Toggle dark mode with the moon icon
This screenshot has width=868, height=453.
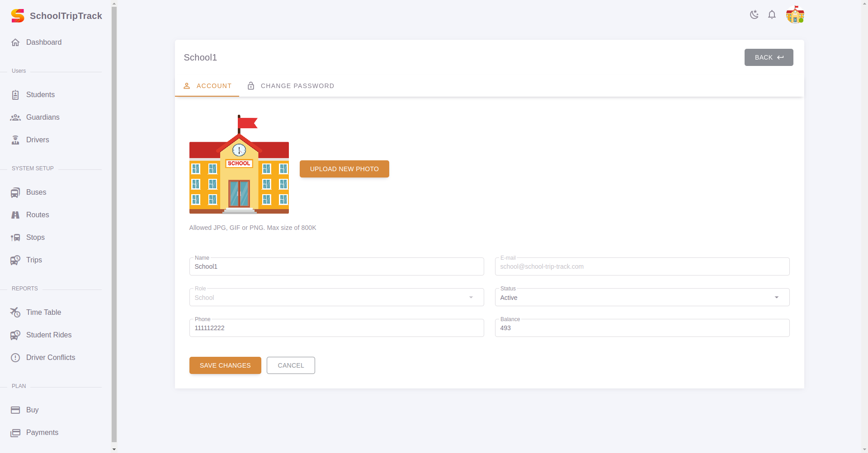tap(754, 14)
